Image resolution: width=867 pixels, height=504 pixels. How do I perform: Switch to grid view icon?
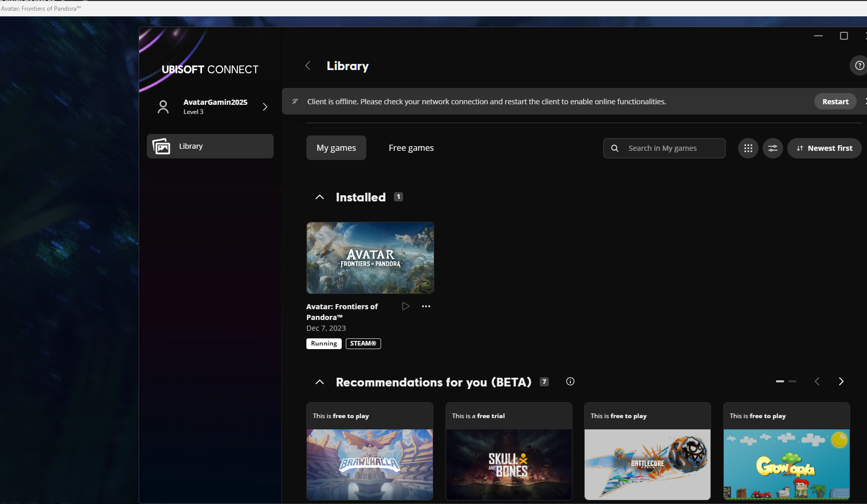(x=748, y=148)
